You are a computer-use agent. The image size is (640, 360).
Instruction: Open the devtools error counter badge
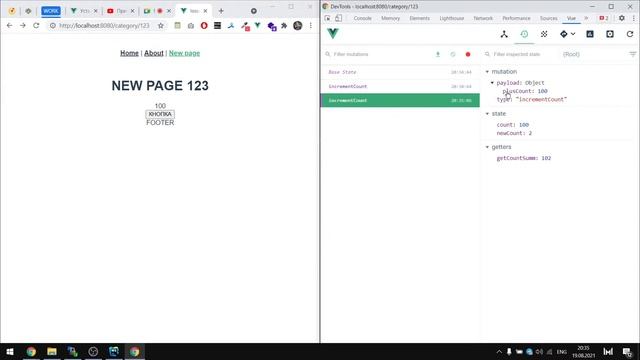coord(604,18)
